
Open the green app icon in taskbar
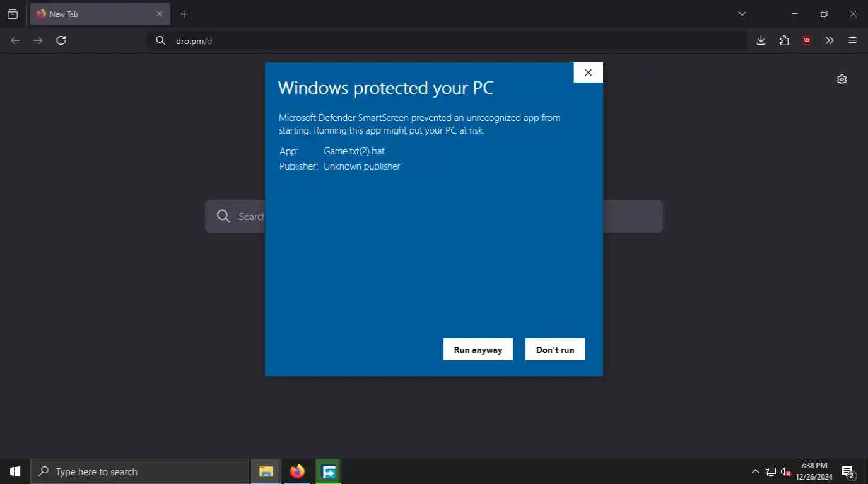[329, 471]
